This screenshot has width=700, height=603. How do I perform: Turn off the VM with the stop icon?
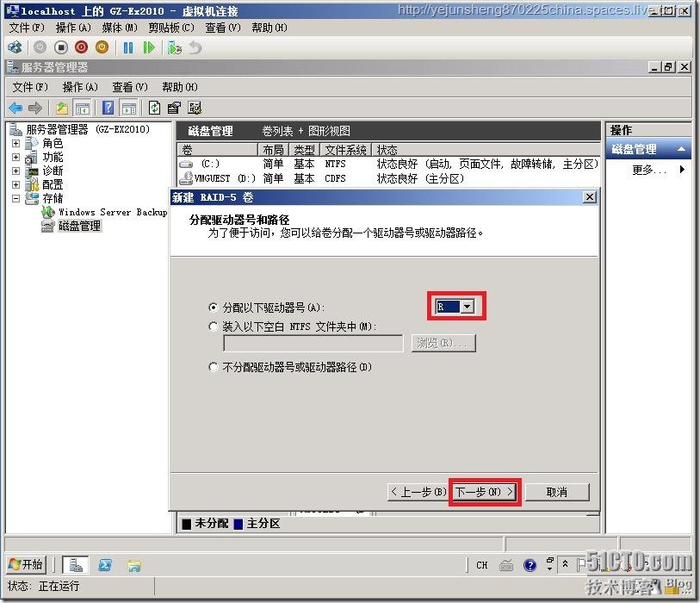pos(61,47)
